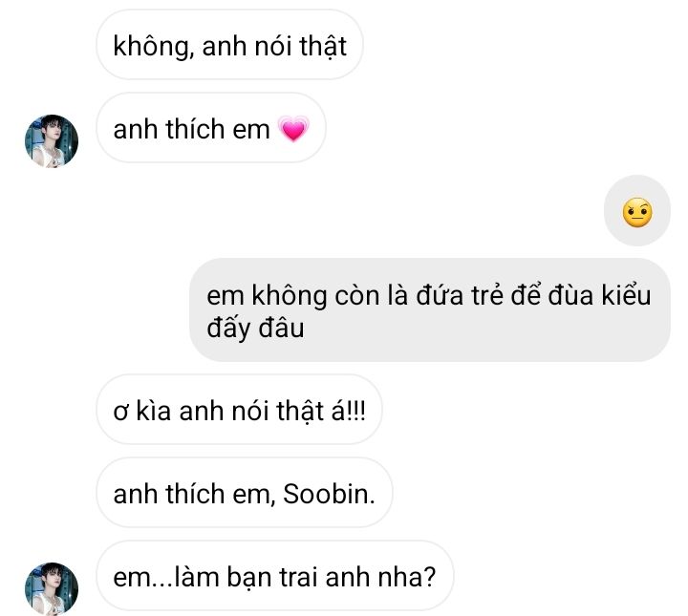Tap the "em...làm bạn trai anh nha?" message bubble

tap(274, 577)
